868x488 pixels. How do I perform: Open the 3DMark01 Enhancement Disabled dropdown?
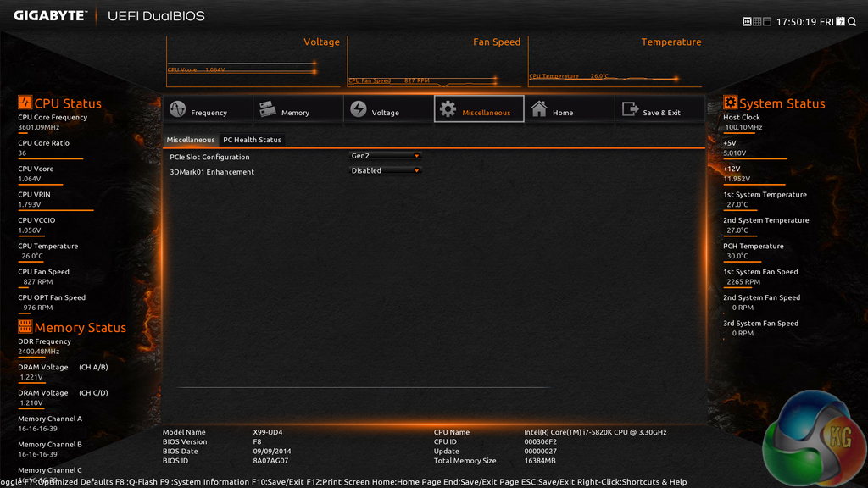[386, 170]
